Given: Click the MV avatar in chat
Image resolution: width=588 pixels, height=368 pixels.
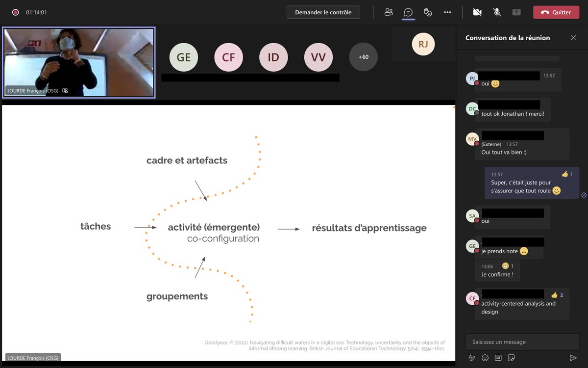Looking at the screenshot, I should [x=472, y=139].
